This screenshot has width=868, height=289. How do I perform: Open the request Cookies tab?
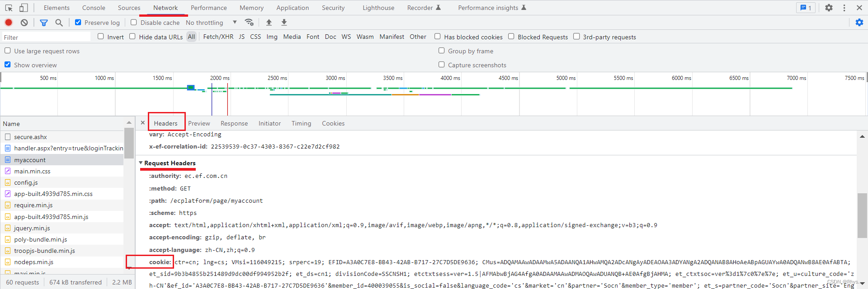[x=333, y=123]
